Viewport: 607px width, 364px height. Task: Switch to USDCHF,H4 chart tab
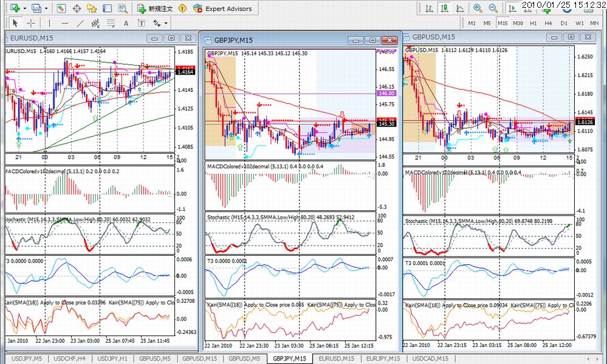click(69, 359)
